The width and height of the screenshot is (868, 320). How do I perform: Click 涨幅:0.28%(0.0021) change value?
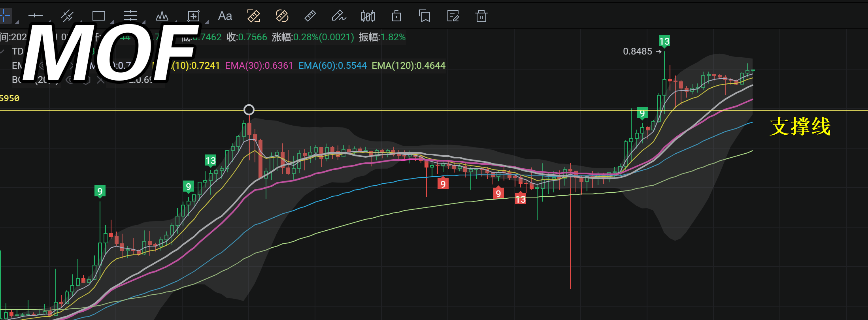point(313,37)
